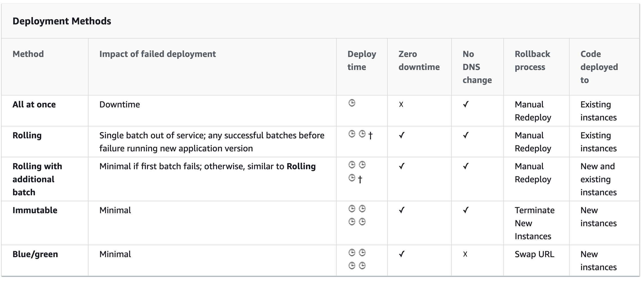The image size is (644, 281).
Task: Click the clock icon in the All at once row
Action: (x=352, y=103)
